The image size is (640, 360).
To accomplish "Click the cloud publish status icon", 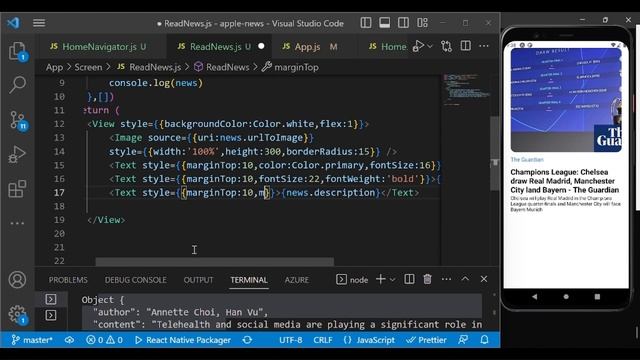I will pos(69,340).
